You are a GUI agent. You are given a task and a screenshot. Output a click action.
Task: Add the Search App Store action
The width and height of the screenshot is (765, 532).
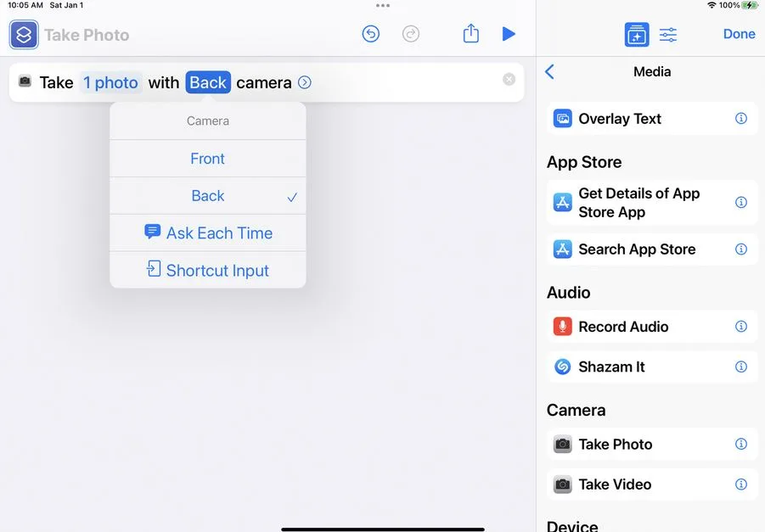pyautogui.click(x=652, y=249)
